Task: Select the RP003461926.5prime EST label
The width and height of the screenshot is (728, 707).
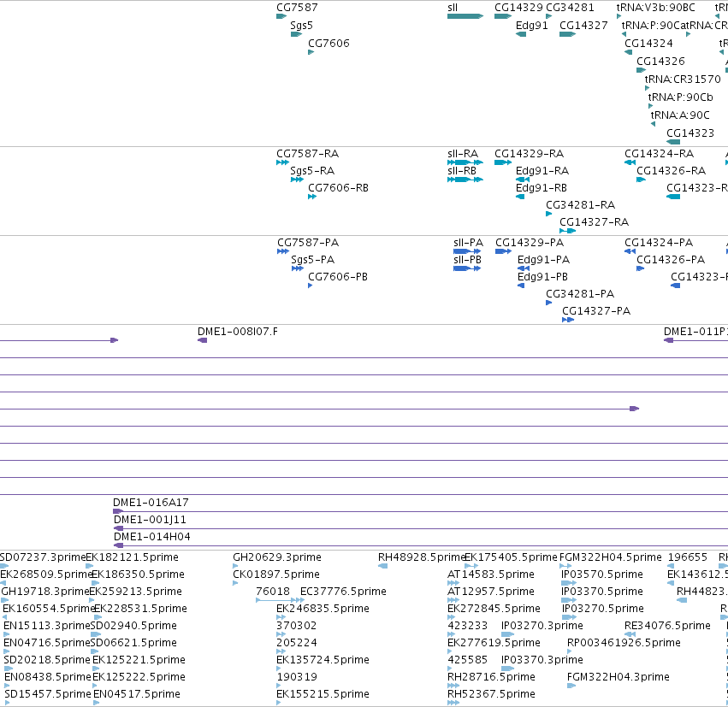Action: click(624, 643)
